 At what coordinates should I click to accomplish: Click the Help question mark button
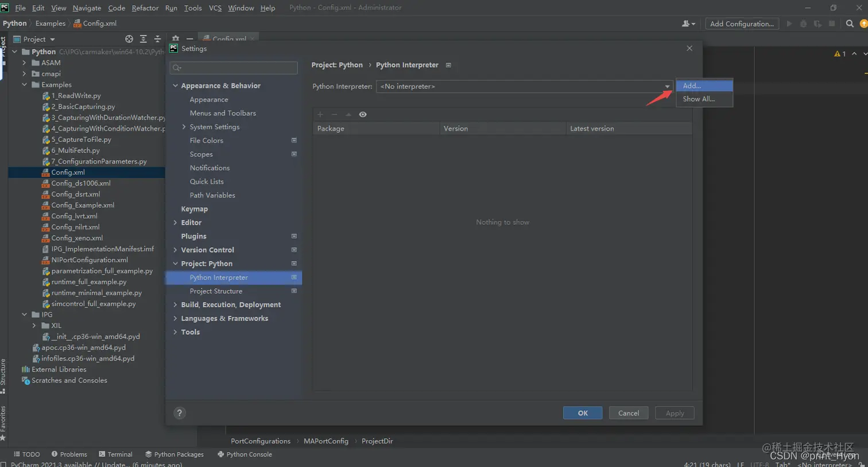point(180,413)
